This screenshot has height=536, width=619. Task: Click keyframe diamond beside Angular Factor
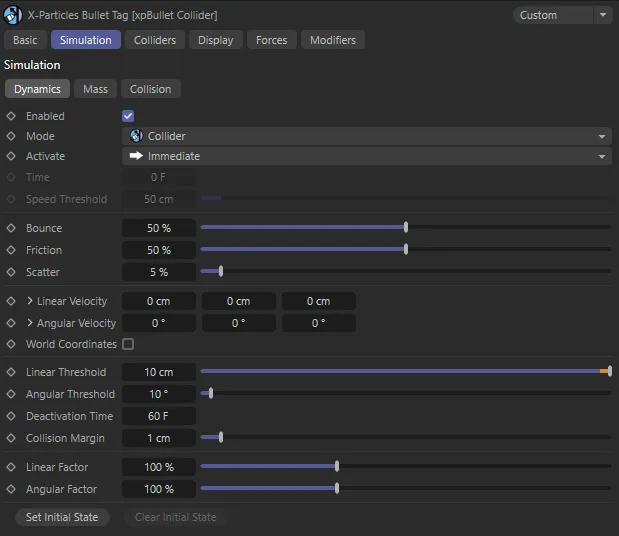tap(11, 489)
